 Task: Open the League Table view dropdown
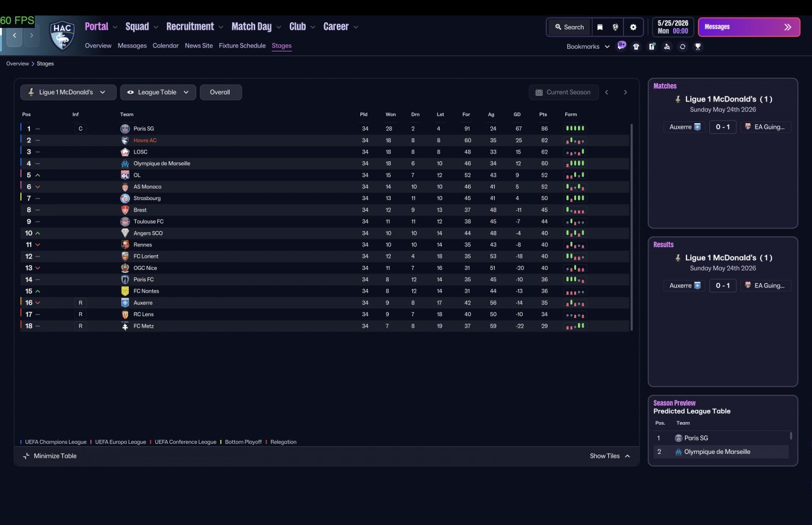pyautogui.click(x=158, y=92)
